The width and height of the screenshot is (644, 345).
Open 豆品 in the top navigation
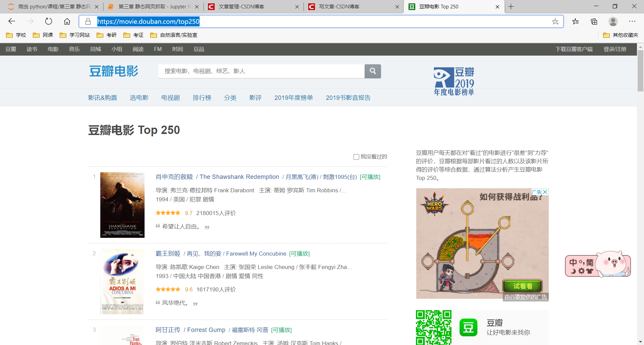pyautogui.click(x=199, y=49)
